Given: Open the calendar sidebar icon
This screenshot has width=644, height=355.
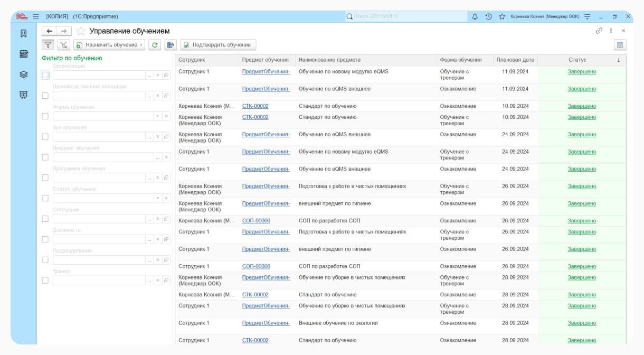Looking at the screenshot, I should 23,54.
